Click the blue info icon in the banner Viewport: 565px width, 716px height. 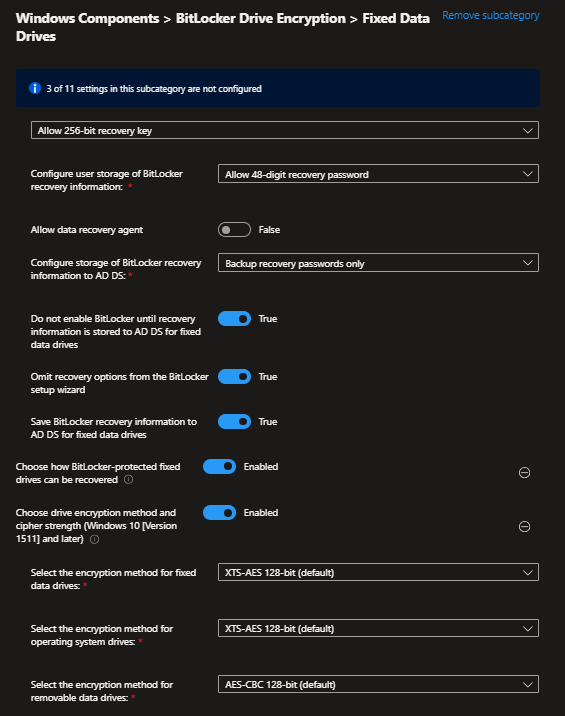[35, 88]
